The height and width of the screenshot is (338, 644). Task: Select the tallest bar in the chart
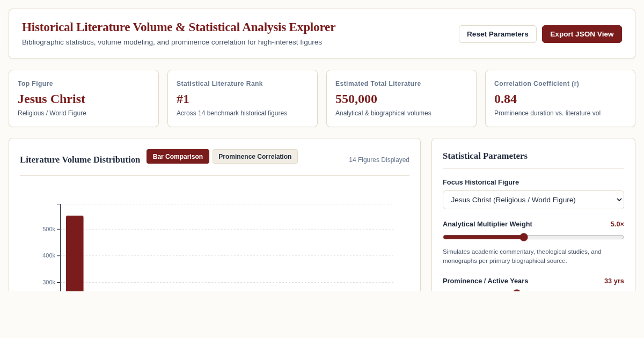[x=75, y=253]
